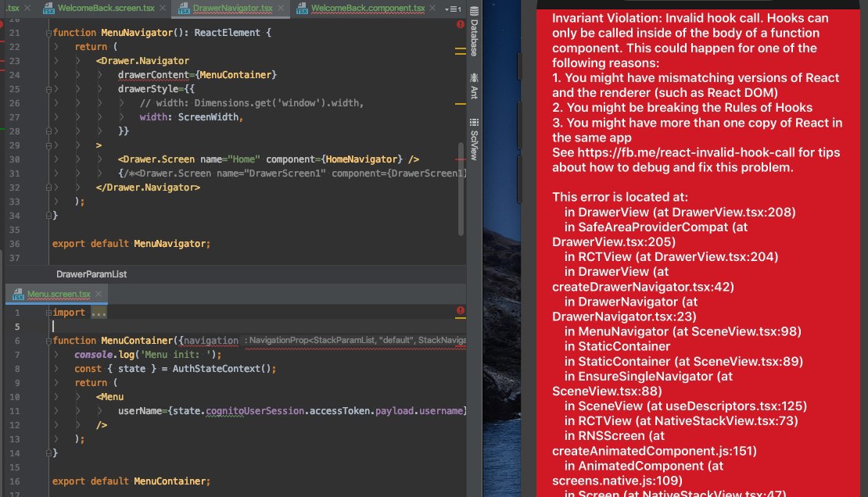868x497 pixels.
Task: Click the 'MenuNavigator' function name on line 21
Action: point(137,33)
